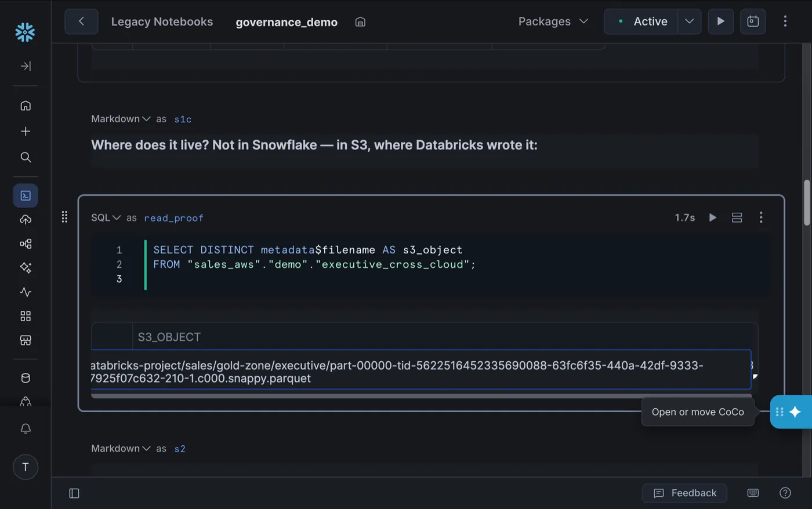The image size is (812, 509).
Task: Open the marketplace storefront icon
Action: pyautogui.click(x=26, y=340)
